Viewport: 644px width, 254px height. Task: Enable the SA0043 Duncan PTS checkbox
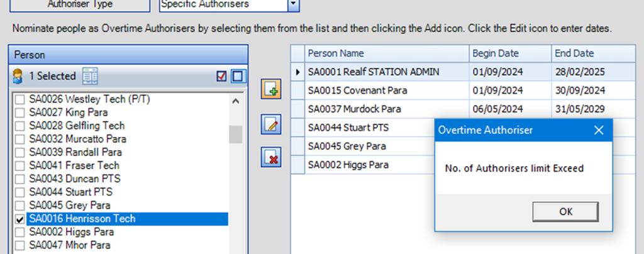pyautogui.click(x=20, y=179)
